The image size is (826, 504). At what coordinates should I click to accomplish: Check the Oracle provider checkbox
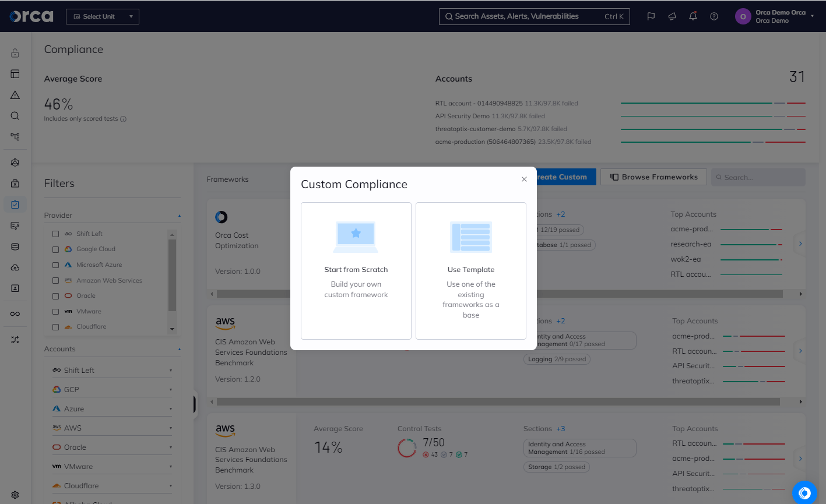pos(55,295)
